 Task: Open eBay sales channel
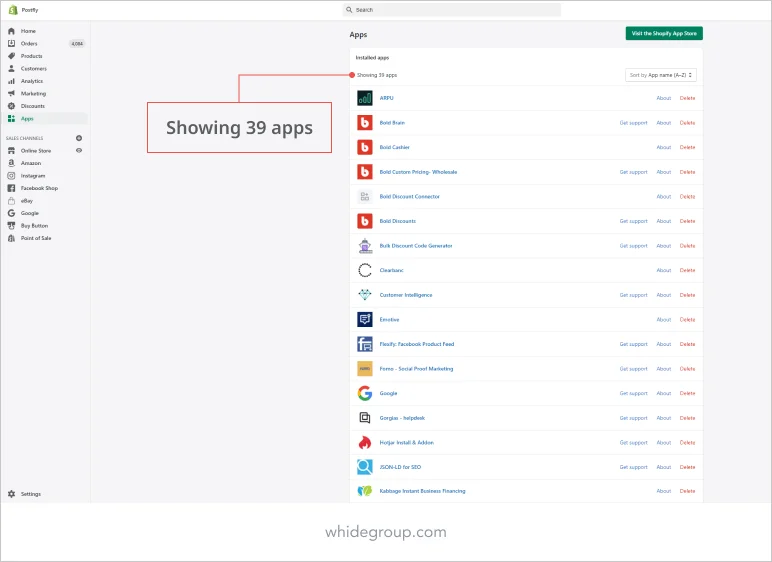pos(27,201)
